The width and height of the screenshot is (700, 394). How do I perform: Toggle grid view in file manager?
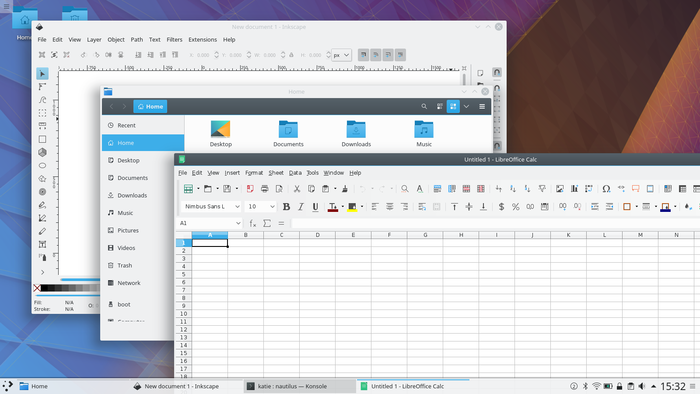[x=453, y=107]
